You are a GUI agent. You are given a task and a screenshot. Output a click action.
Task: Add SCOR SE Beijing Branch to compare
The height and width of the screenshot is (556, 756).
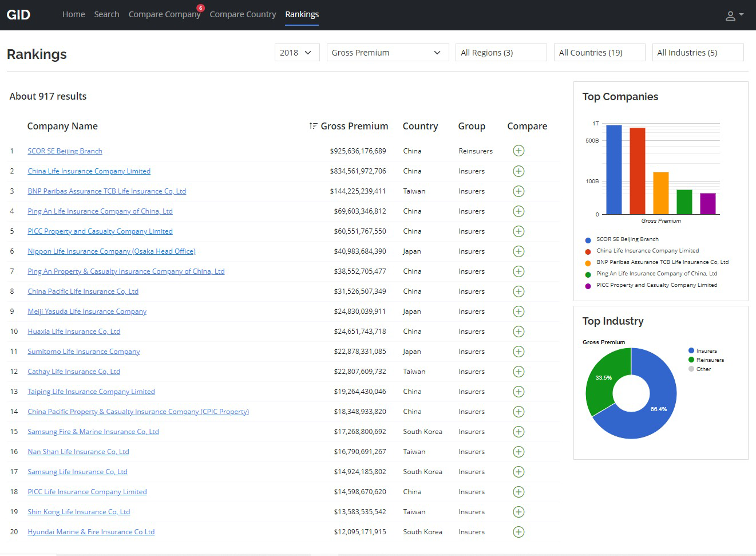pyautogui.click(x=518, y=151)
